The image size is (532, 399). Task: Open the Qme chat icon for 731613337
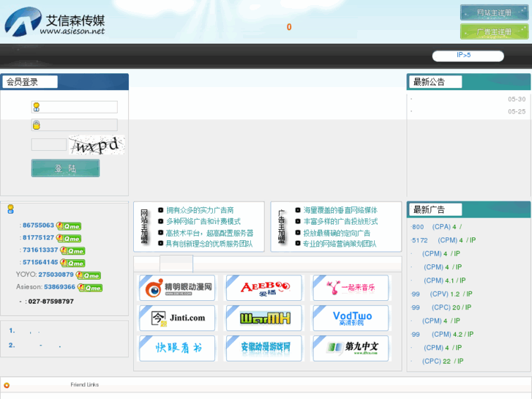(72, 250)
